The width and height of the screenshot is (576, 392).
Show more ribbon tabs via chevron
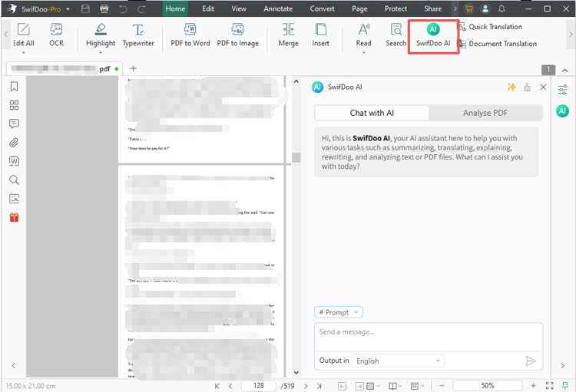pos(455,8)
